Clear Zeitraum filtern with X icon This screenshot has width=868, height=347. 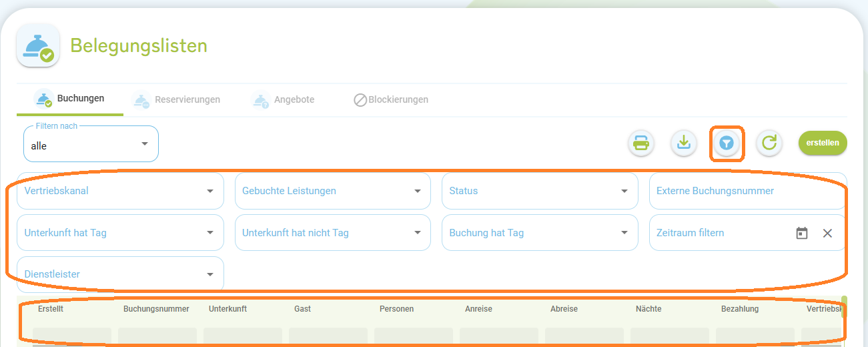(x=827, y=233)
